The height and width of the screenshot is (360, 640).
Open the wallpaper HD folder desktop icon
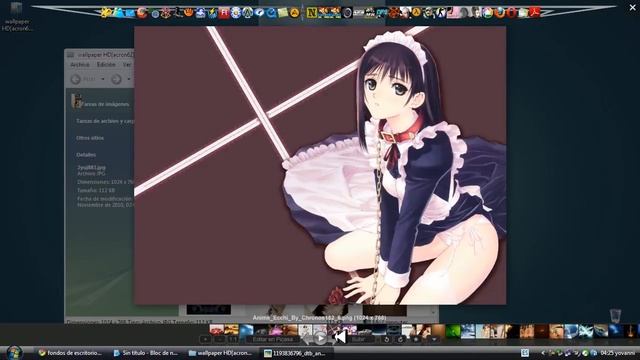pyautogui.click(x=16, y=16)
